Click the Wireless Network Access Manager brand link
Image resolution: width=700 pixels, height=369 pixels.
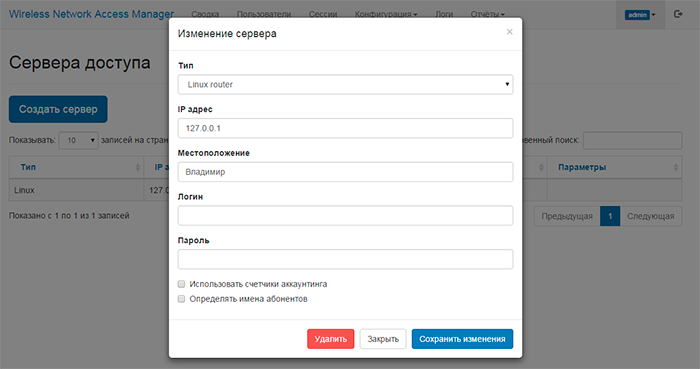click(91, 14)
